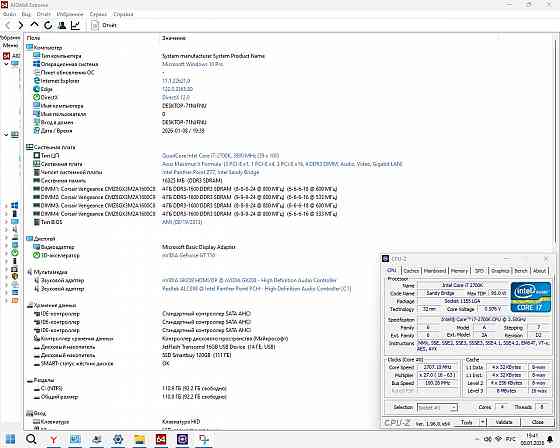
Task: Open the Realtek ALC898 audio controller link
Action: click(256, 289)
